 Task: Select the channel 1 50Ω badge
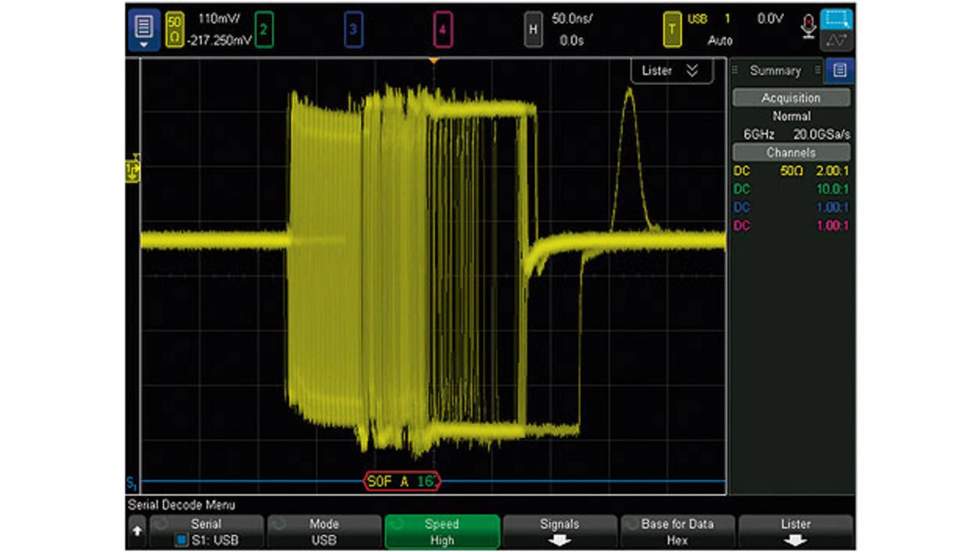[175, 30]
